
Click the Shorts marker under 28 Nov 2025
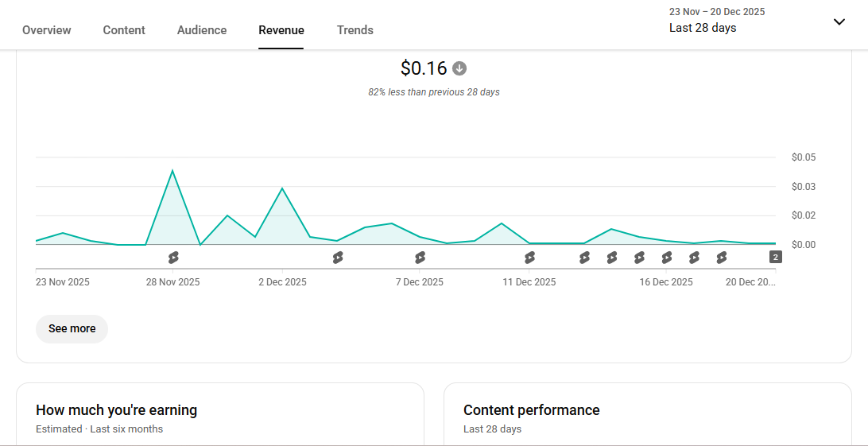tap(173, 258)
